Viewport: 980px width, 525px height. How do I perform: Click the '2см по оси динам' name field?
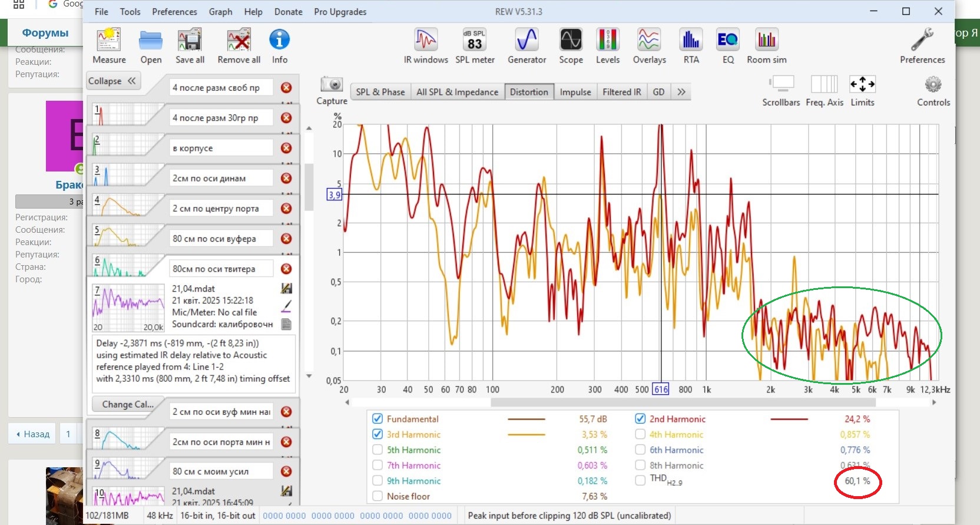click(x=221, y=178)
